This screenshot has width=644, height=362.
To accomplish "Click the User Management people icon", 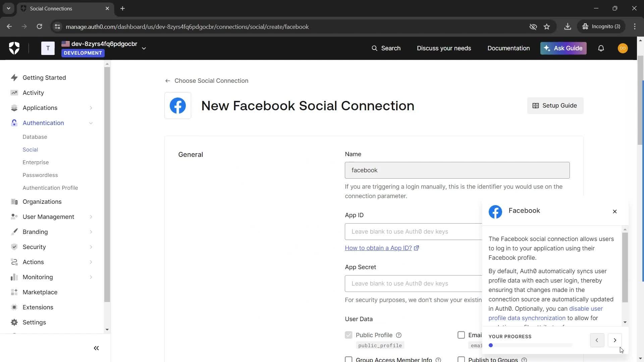I will [14, 217].
